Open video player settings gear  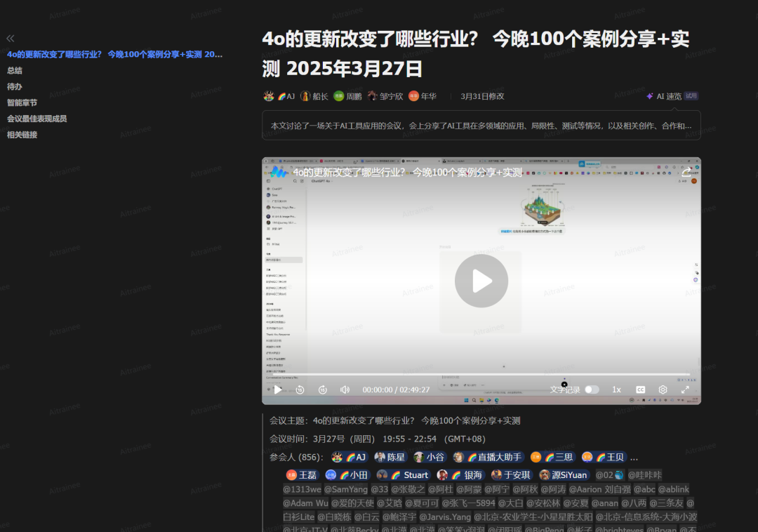[x=663, y=390]
